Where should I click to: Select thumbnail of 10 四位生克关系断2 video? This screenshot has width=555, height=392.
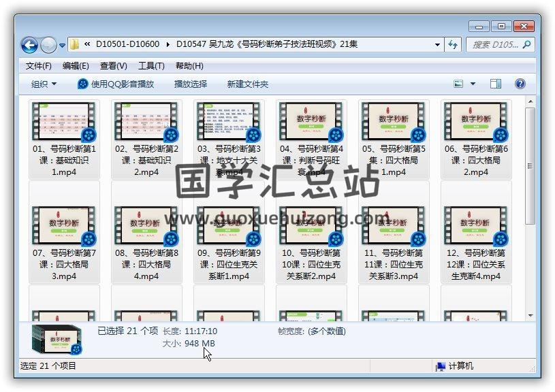coord(311,225)
